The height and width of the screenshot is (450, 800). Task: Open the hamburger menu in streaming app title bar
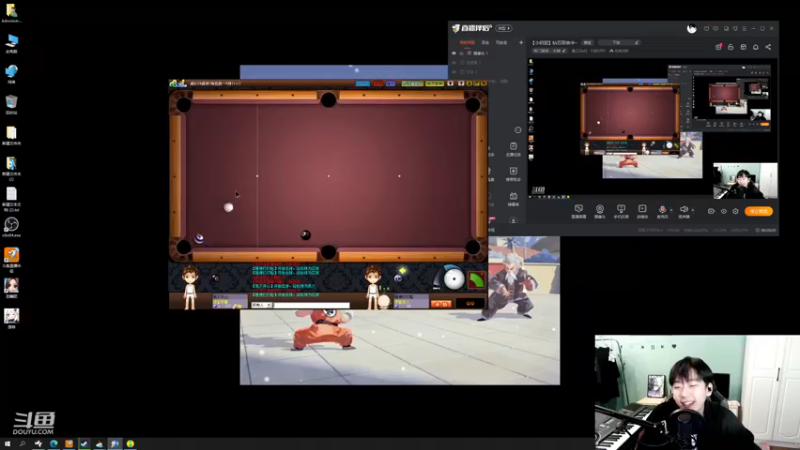point(744,29)
